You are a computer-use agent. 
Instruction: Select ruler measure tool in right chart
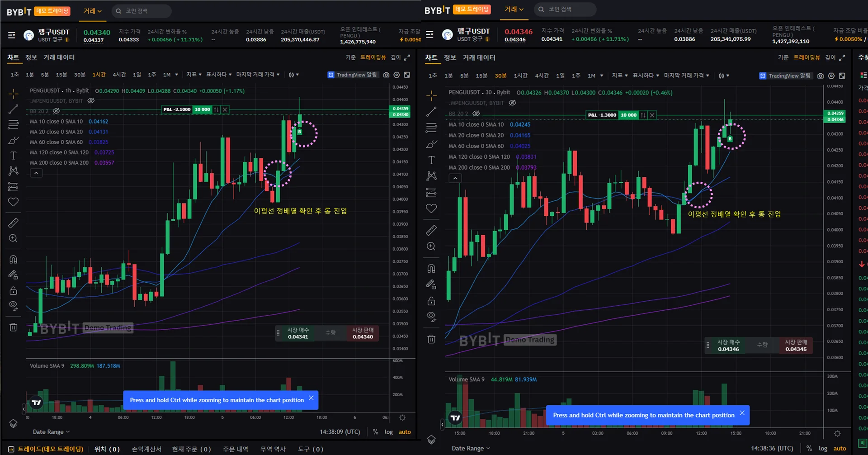(x=431, y=230)
